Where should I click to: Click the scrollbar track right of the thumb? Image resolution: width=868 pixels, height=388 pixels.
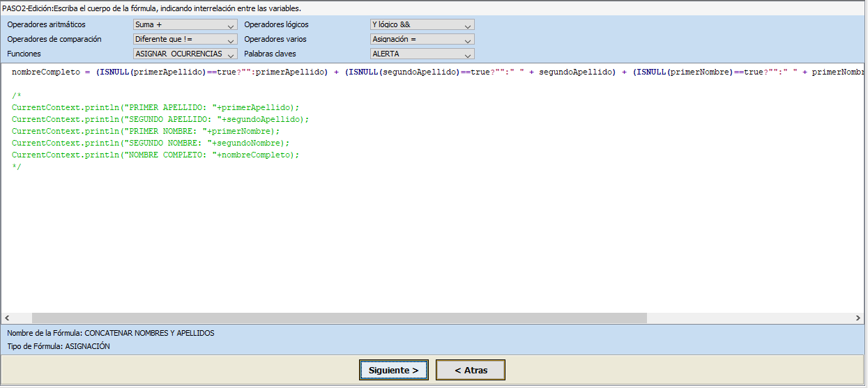point(749,318)
